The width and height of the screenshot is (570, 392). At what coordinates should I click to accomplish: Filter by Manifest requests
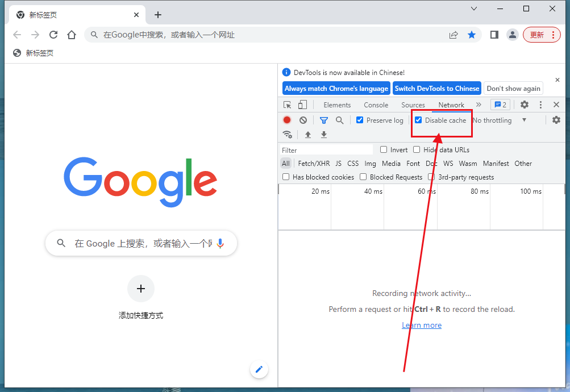coord(496,164)
